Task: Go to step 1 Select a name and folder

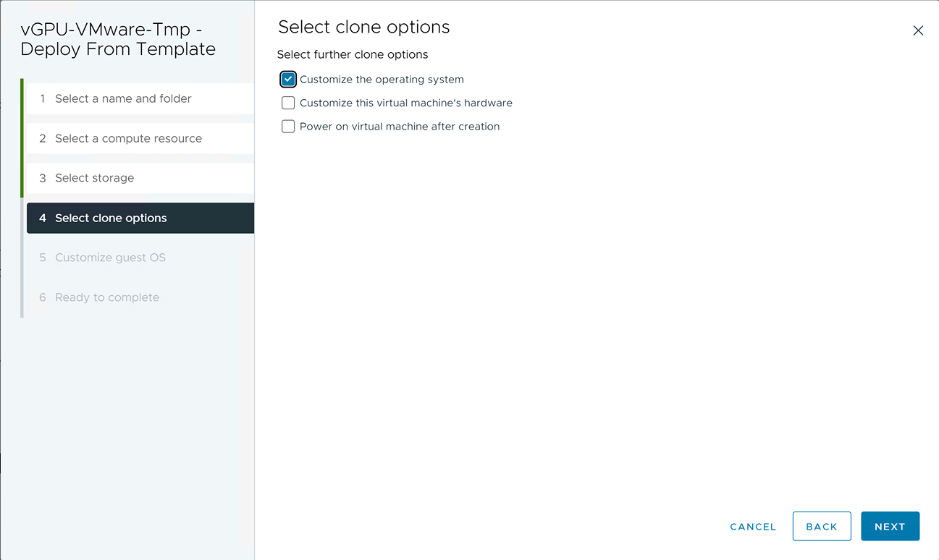Action: pyautogui.click(x=123, y=98)
